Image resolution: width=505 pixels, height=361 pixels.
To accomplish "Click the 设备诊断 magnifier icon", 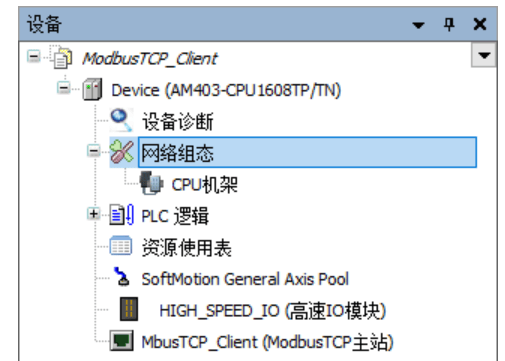I will point(121,120).
